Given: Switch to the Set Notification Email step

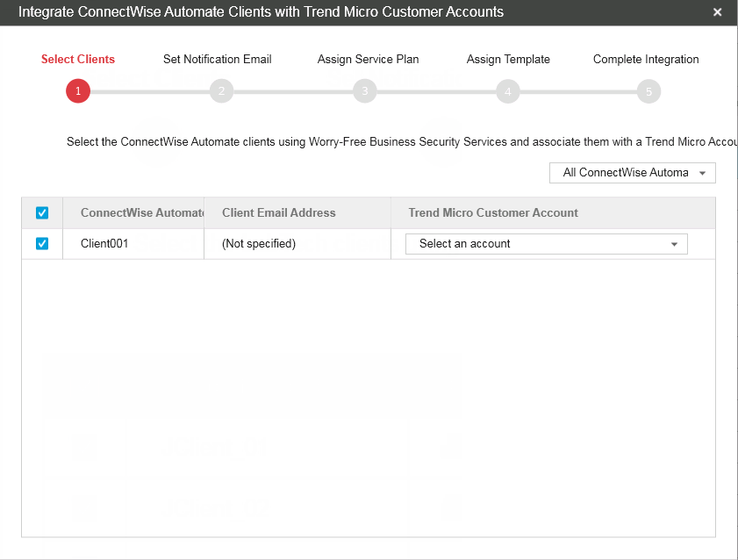Looking at the screenshot, I should click(218, 60).
